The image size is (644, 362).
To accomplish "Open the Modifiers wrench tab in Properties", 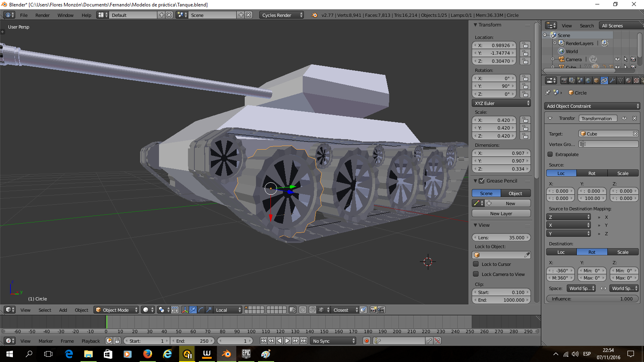I will 612,80.
